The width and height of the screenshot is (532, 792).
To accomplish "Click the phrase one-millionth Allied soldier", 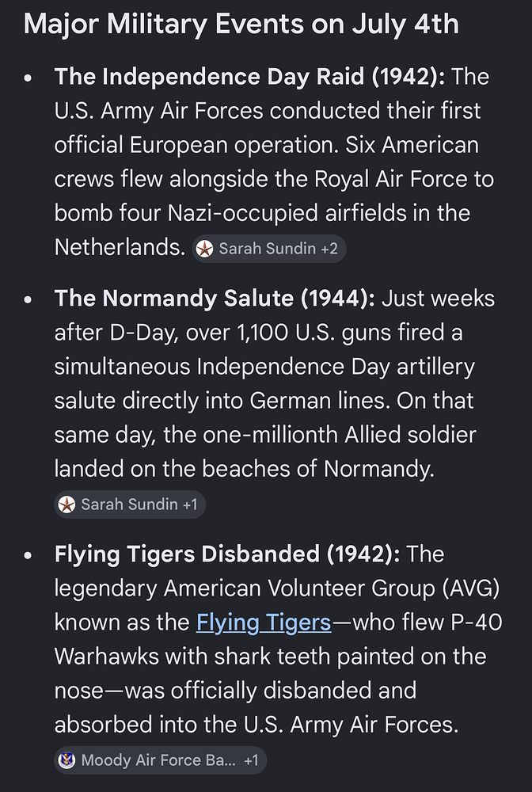I will [x=339, y=434].
